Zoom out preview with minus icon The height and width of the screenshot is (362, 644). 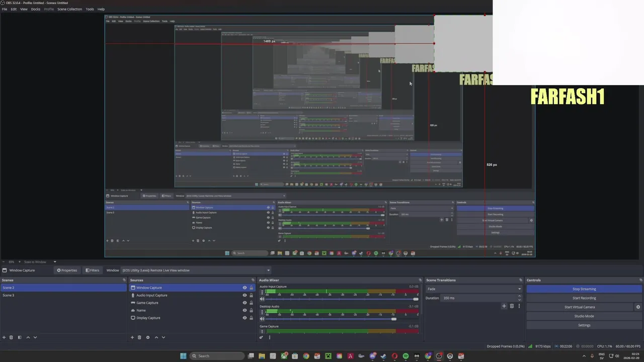[x=4, y=262]
